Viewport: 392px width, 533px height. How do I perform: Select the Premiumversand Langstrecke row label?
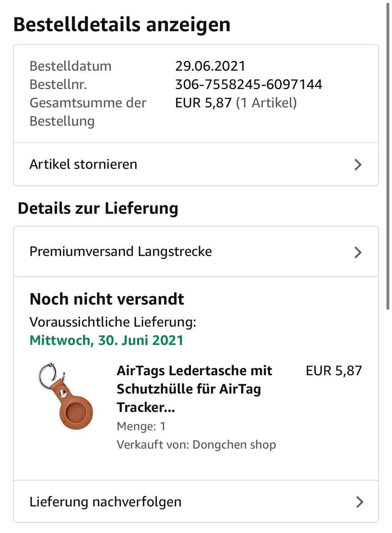tap(121, 252)
